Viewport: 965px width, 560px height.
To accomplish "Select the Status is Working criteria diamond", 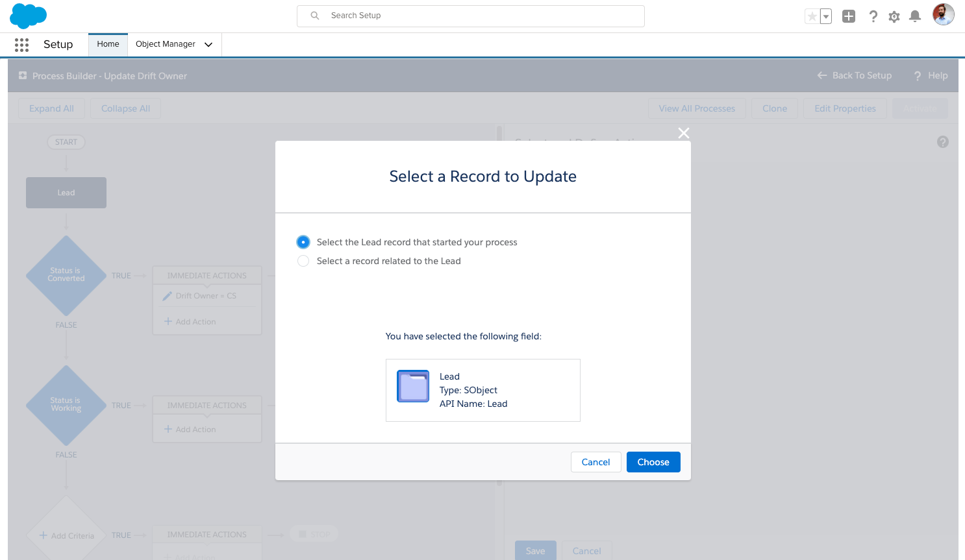I will 66,405.
